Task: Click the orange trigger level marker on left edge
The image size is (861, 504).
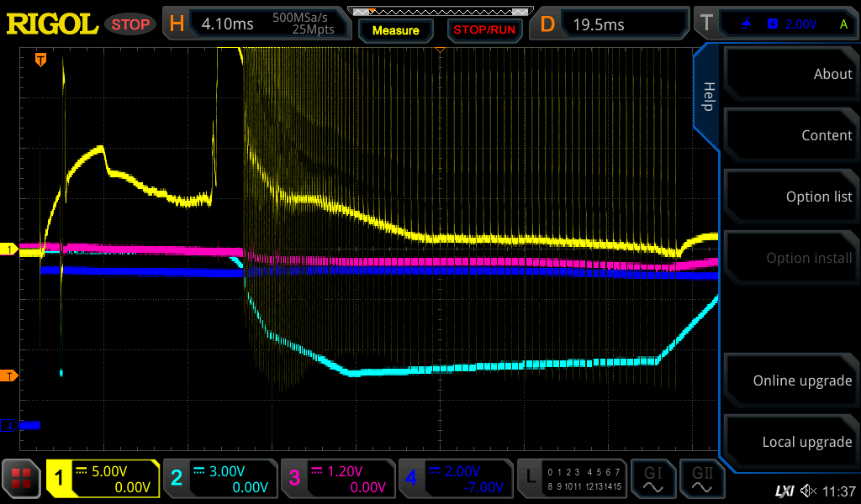Action: click(x=9, y=375)
